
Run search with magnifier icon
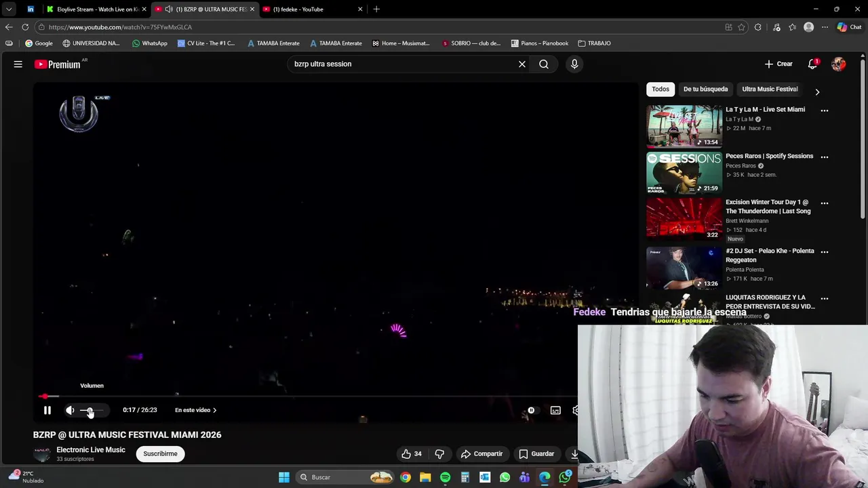(x=544, y=64)
